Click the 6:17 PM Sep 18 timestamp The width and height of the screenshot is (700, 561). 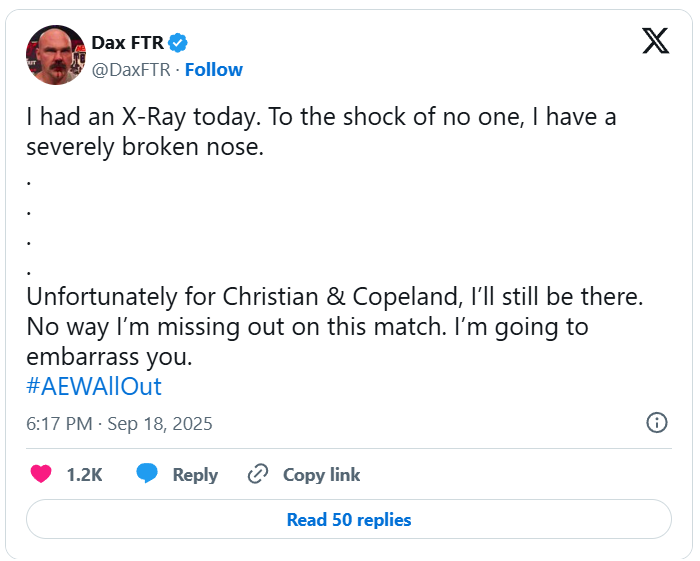click(119, 423)
